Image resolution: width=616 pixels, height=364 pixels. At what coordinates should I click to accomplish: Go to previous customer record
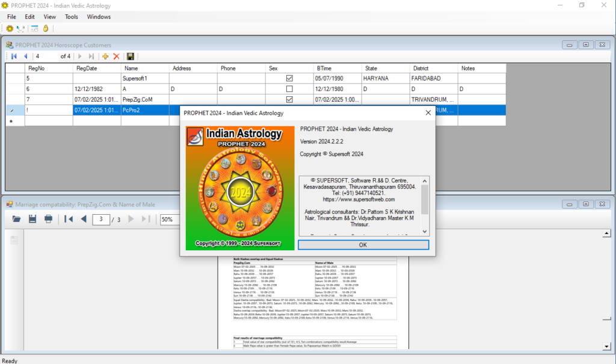coord(26,56)
